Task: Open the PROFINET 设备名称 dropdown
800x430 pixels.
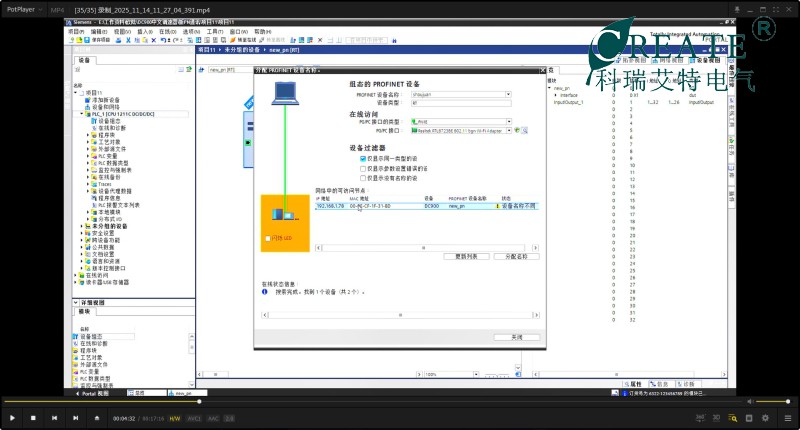Action: point(508,94)
